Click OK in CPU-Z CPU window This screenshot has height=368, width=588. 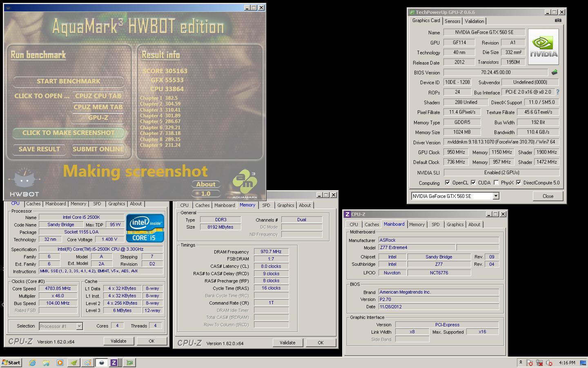(151, 341)
